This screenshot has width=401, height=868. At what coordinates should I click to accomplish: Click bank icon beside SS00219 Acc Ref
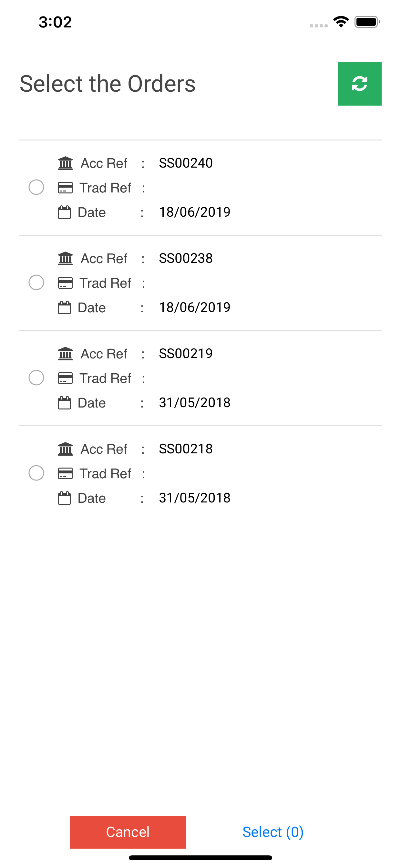(65, 354)
